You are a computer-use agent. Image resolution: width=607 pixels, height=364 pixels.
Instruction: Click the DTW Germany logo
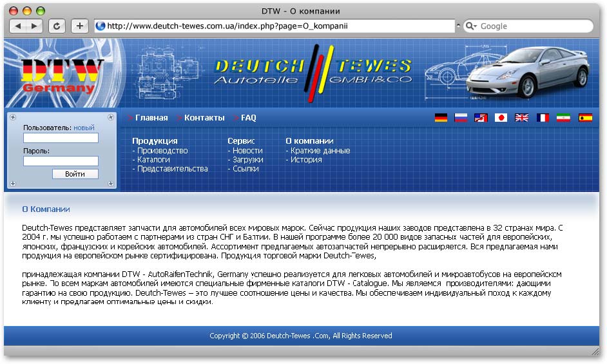point(62,75)
